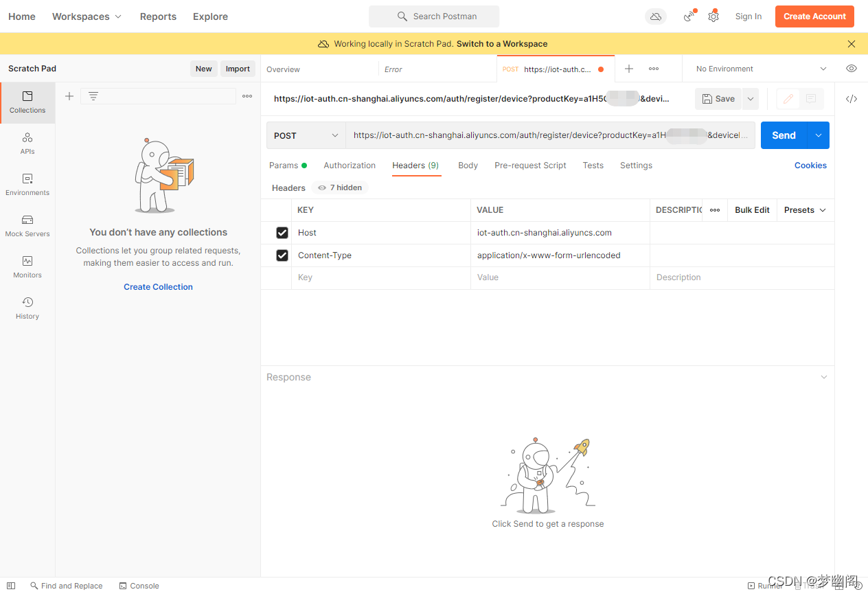
Task: Switch to the Tests tab
Action: 593,165
